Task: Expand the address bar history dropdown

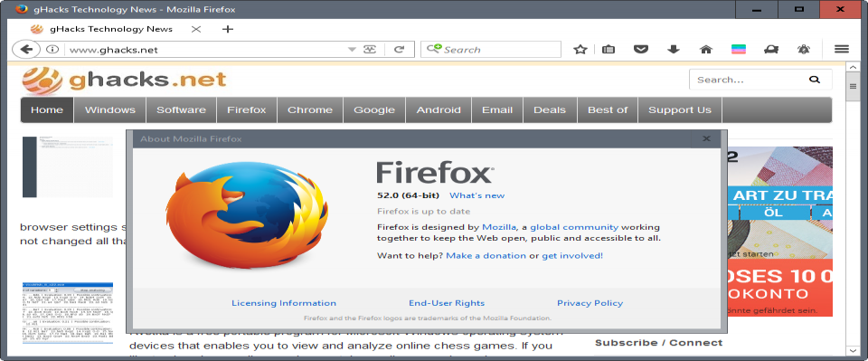Action: [x=352, y=49]
